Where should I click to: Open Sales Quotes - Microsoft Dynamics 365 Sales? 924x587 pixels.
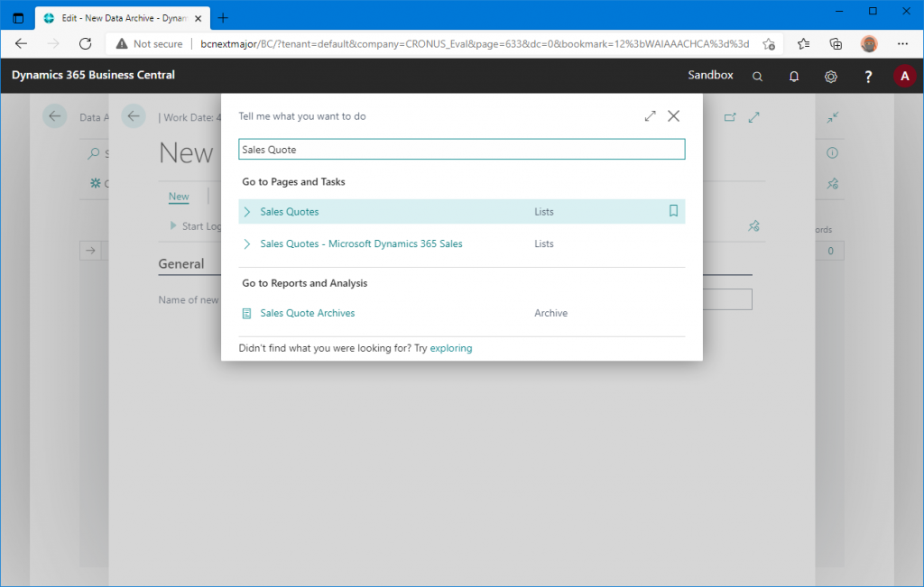[361, 243]
